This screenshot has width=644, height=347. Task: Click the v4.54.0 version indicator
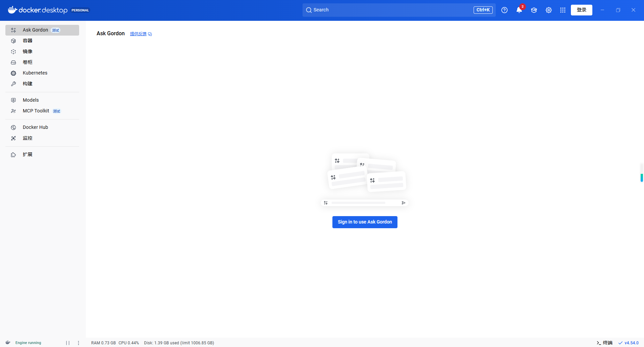[x=629, y=343]
